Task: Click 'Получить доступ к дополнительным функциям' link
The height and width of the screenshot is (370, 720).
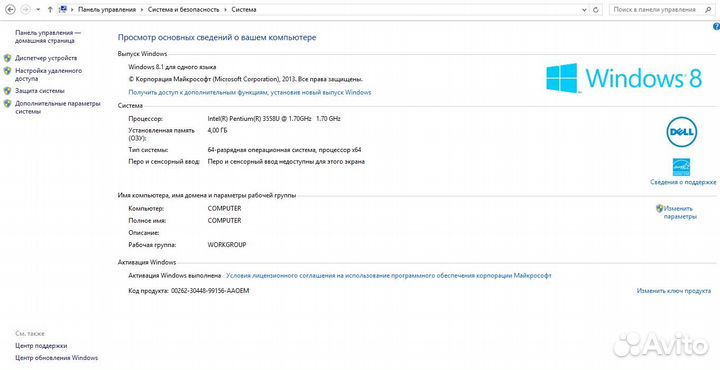Action: click(x=250, y=92)
